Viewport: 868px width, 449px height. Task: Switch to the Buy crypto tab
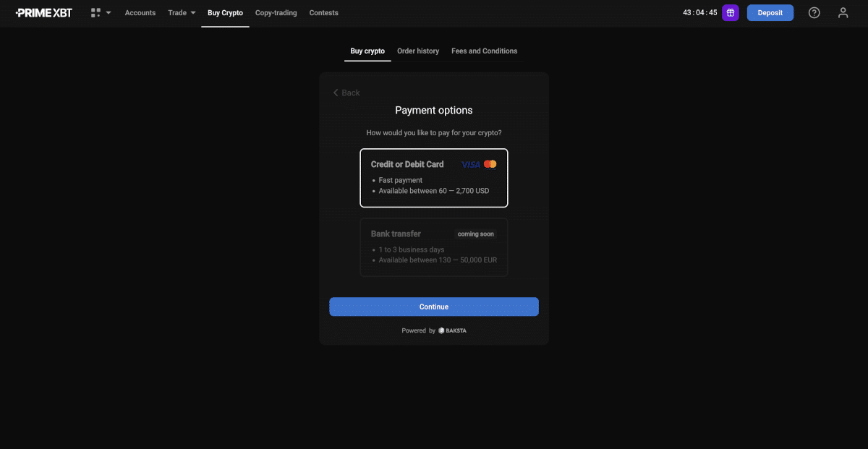[367, 51]
